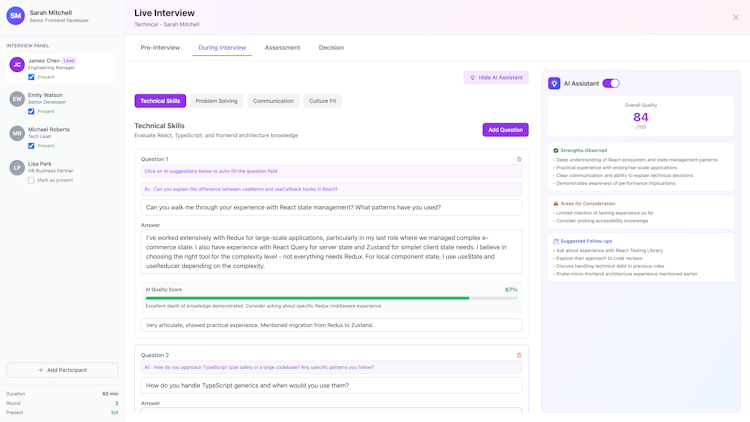Switch to the Assessment tab
The height and width of the screenshot is (422, 750).
282,47
